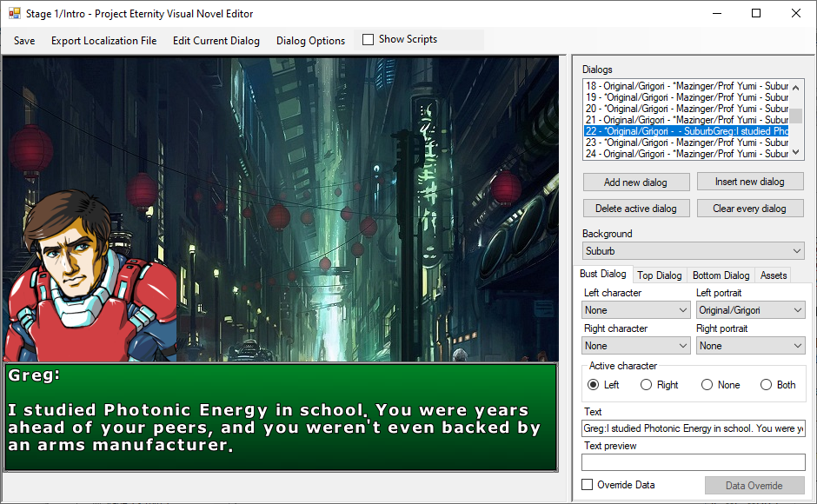Switch to the Bottom Dialog tab
Image resolution: width=817 pixels, height=504 pixels.
pyautogui.click(x=721, y=275)
